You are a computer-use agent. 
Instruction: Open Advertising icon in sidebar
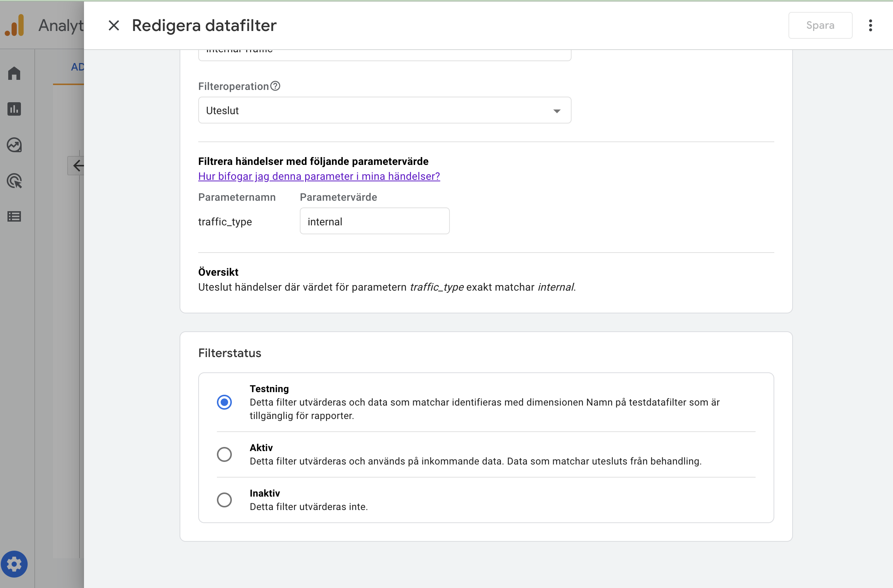(x=14, y=181)
